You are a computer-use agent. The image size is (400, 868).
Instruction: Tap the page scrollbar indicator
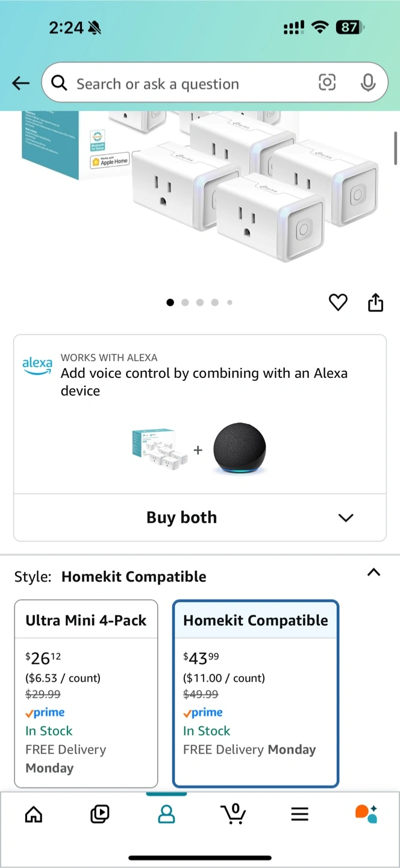point(396,148)
